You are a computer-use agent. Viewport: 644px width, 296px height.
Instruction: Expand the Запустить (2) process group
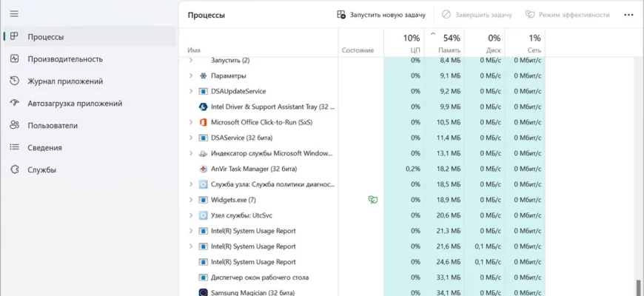(190, 61)
